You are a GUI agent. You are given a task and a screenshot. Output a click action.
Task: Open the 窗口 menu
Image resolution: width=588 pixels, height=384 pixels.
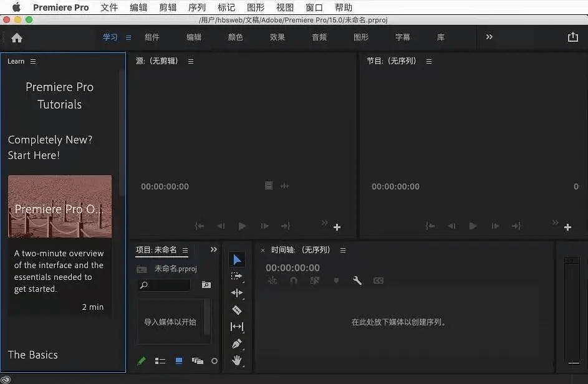(314, 7)
